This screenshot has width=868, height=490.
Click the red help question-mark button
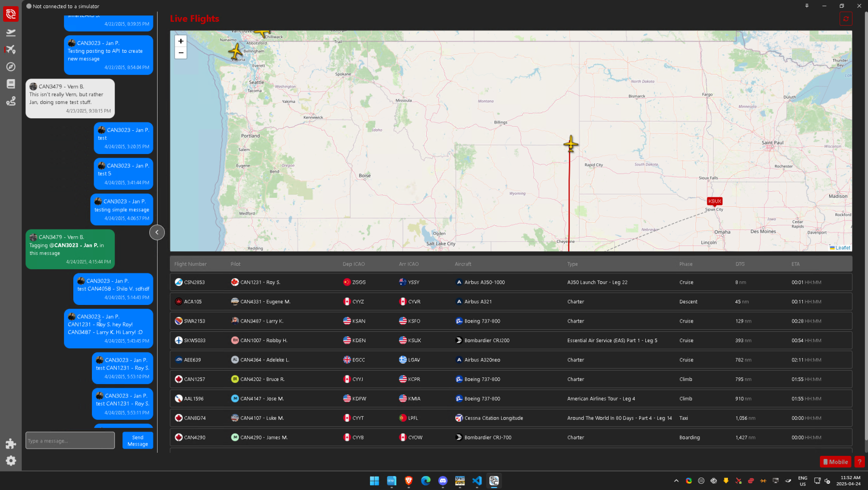tap(860, 462)
